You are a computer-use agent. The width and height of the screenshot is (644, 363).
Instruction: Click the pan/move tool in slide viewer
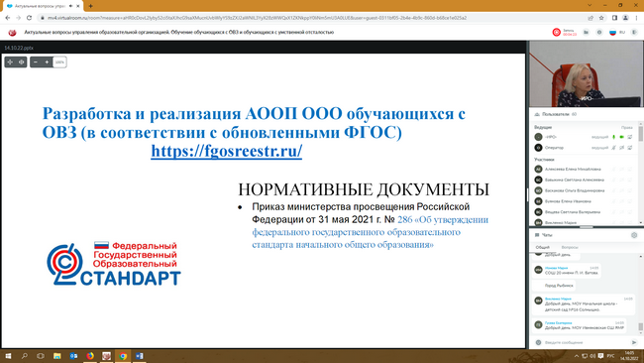click(10, 62)
